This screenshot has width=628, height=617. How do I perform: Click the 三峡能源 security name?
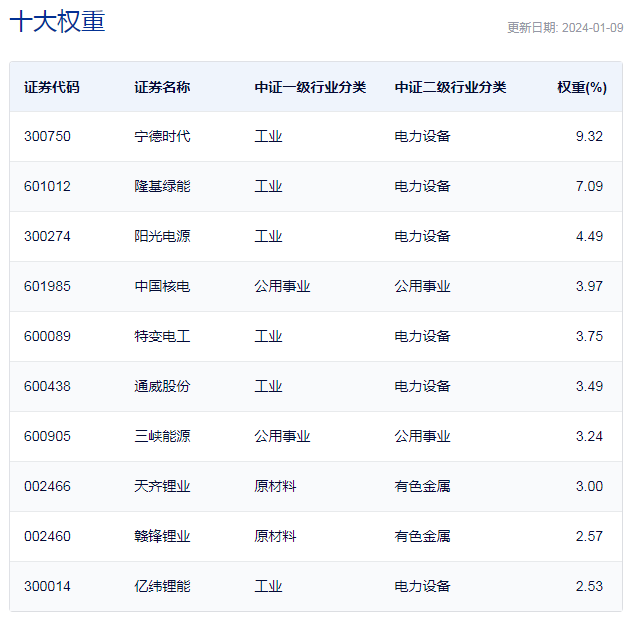tap(162, 436)
